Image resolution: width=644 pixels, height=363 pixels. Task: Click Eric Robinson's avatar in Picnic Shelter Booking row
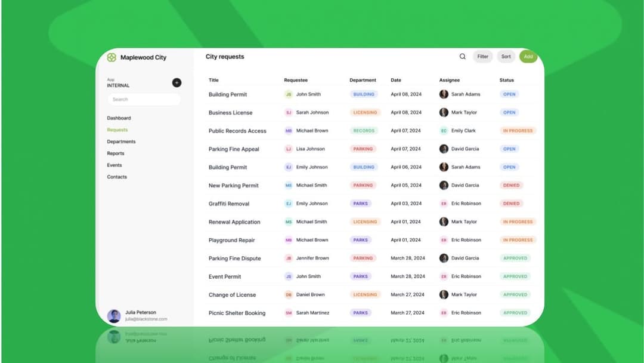click(444, 313)
